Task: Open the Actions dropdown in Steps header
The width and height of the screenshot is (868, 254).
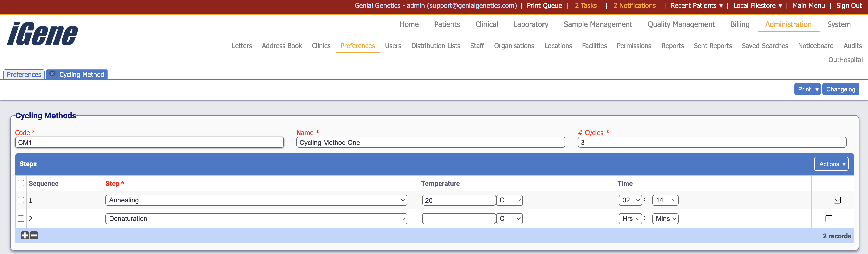Action: pos(831,164)
